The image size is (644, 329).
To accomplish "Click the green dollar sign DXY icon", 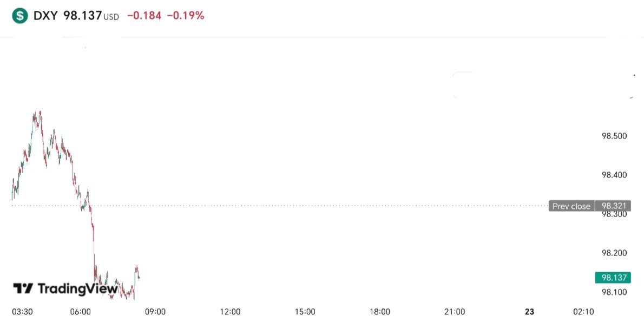I will (21, 16).
